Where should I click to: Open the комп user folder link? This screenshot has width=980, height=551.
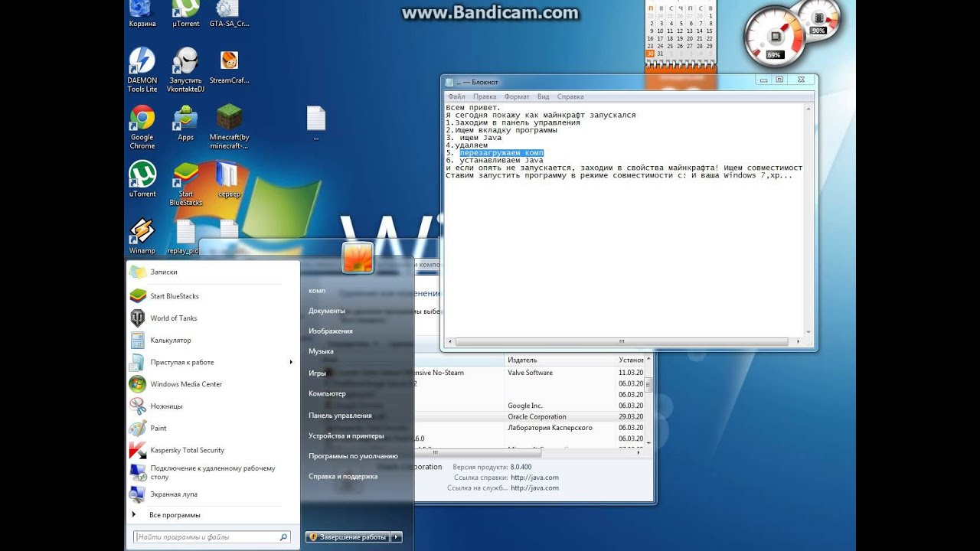tap(317, 291)
